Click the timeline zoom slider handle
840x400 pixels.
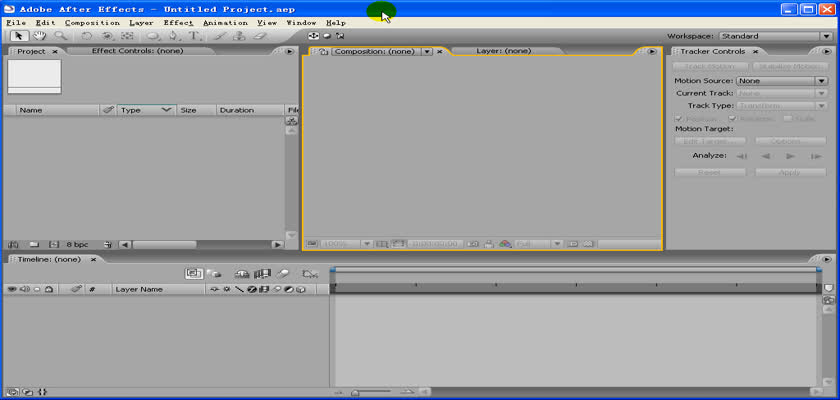point(355,394)
